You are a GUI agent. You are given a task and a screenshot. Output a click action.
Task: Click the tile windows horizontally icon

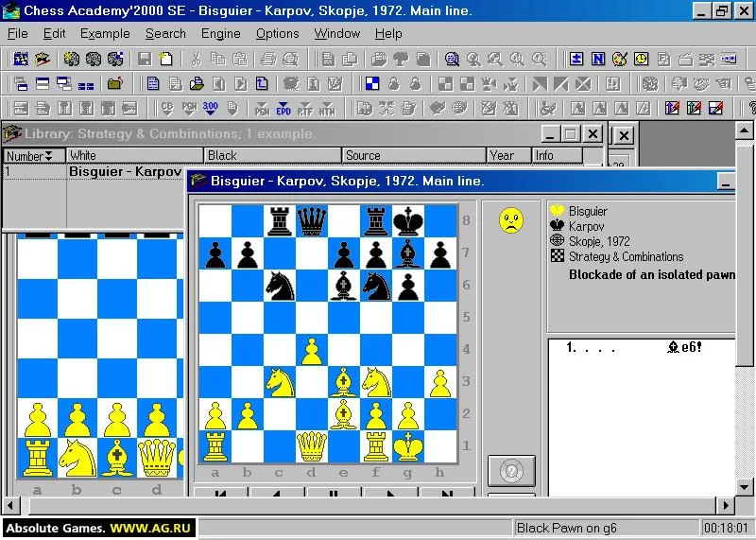tap(43, 84)
